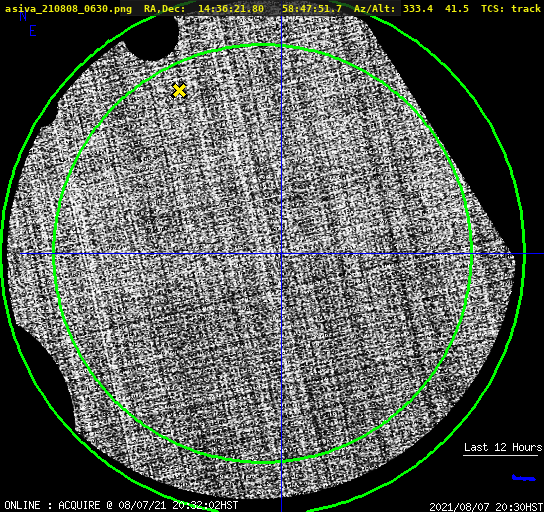This screenshot has width=544, height=512.
Task: Click the black circular mask near top
Action: tap(151, 36)
